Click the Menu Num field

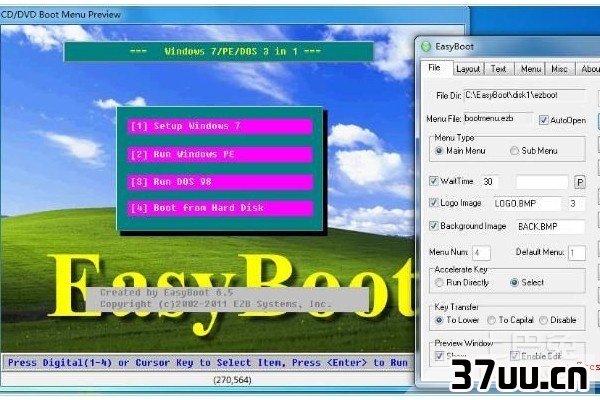(x=481, y=253)
